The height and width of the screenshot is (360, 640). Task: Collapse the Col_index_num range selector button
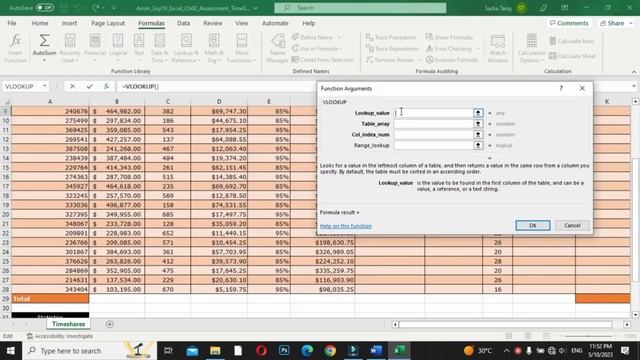click(x=478, y=134)
